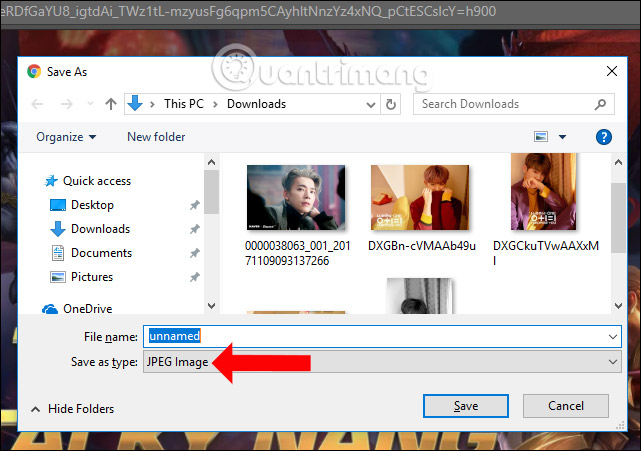The width and height of the screenshot is (641, 451).
Task: Open Documents in the navigation pane
Action: click(91, 253)
